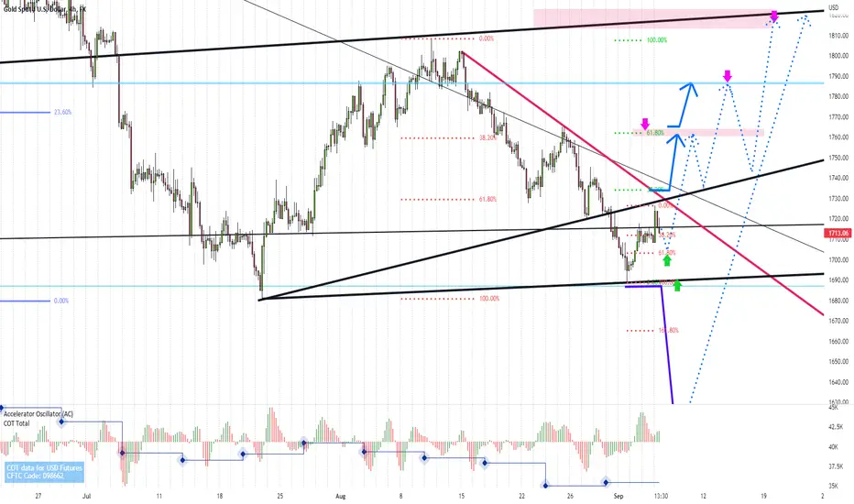Click the green 100.00% Fibonacci label near 1810

coord(657,40)
